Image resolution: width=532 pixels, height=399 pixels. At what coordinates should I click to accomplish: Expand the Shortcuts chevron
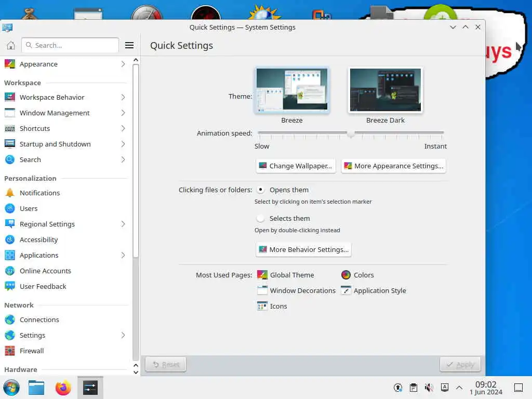point(123,128)
